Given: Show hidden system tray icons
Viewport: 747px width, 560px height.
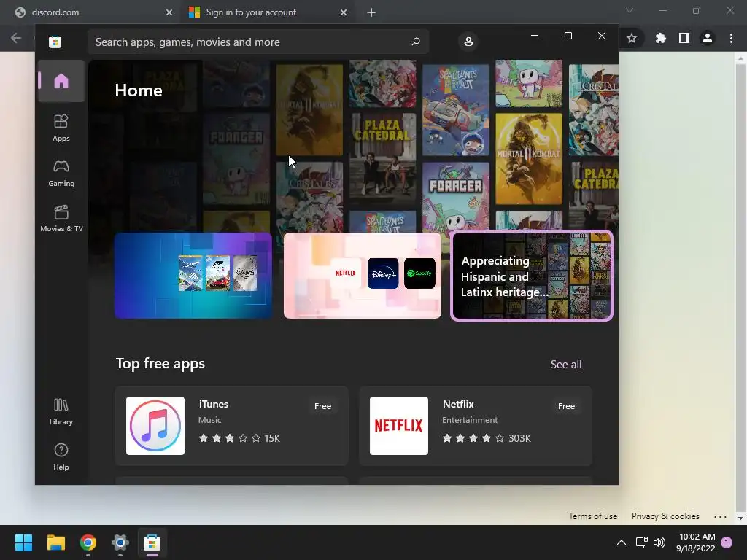Looking at the screenshot, I should coord(622,542).
